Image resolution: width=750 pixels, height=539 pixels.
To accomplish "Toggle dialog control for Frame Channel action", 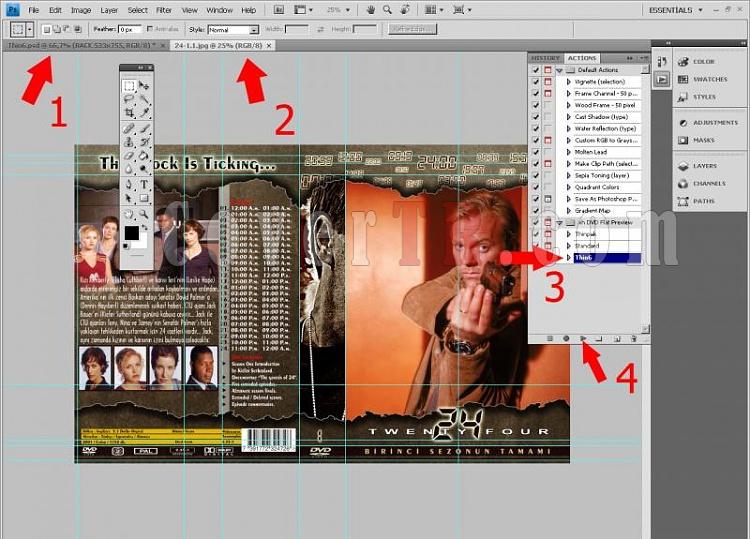I will click(x=548, y=94).
